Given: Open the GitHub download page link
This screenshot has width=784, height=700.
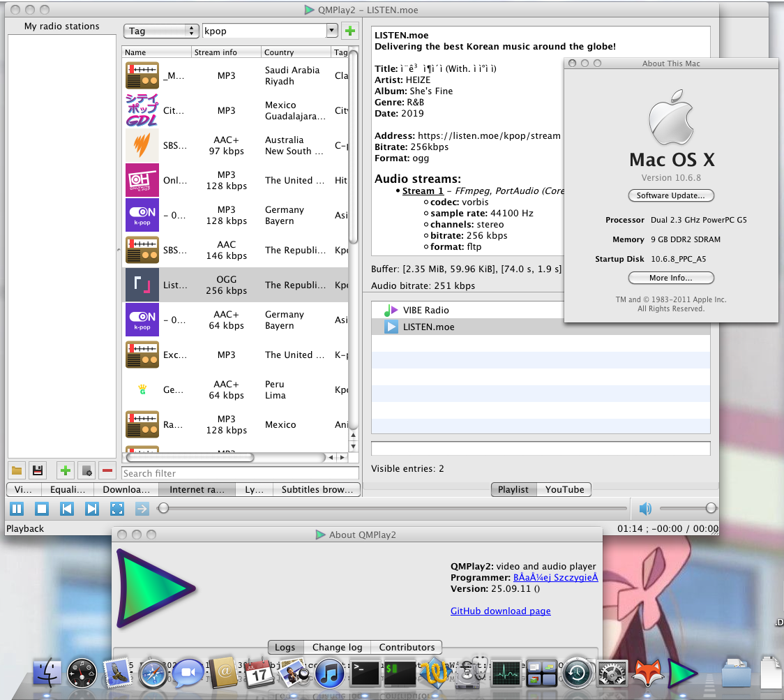Looking at the screenshot, I should point(501,611).
